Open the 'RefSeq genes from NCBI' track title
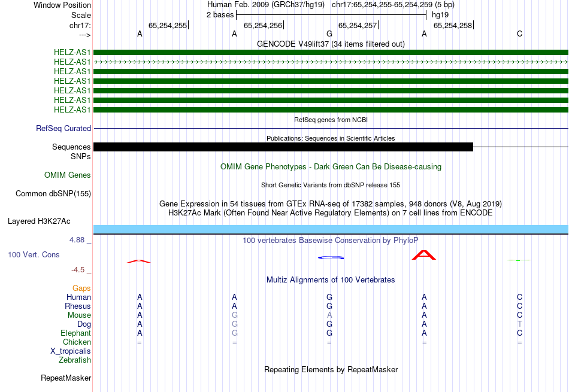This screenshot has height=392, width=569. tap(331, 120)
